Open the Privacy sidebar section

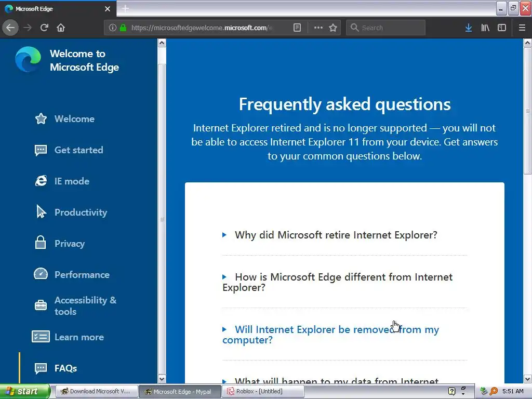[x=60, y=244]
